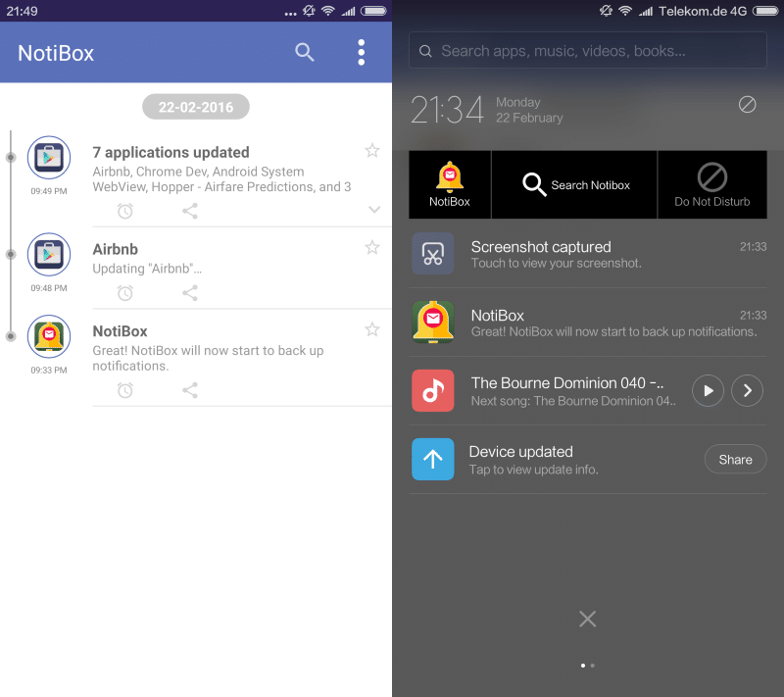Set reminder for '7 applications updated' entry
The image size is (784, 697).
coord(125,211)
